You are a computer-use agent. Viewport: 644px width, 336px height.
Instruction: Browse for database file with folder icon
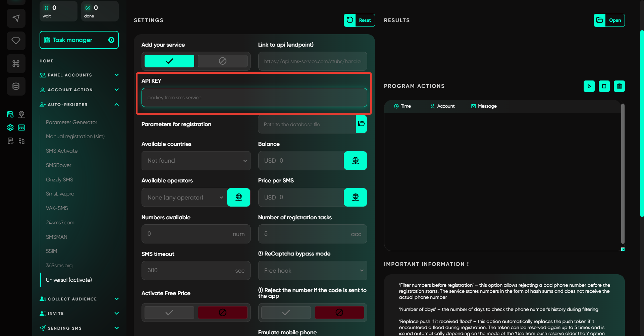point(361,124)
